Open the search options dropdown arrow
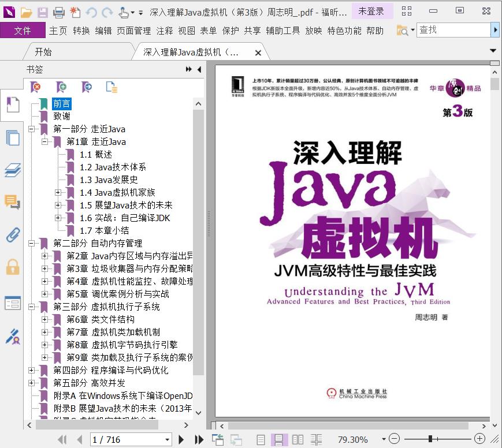Screen dimensions: 502x448 (412, 30)
